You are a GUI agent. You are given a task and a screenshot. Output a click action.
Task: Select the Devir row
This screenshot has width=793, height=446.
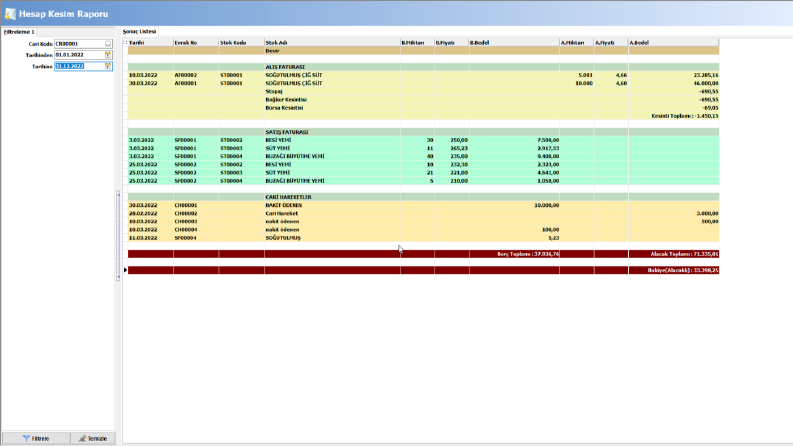coord(423,51)
